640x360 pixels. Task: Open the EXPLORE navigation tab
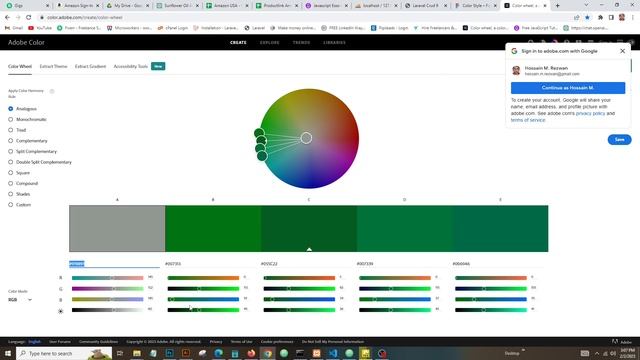(269, 42)
